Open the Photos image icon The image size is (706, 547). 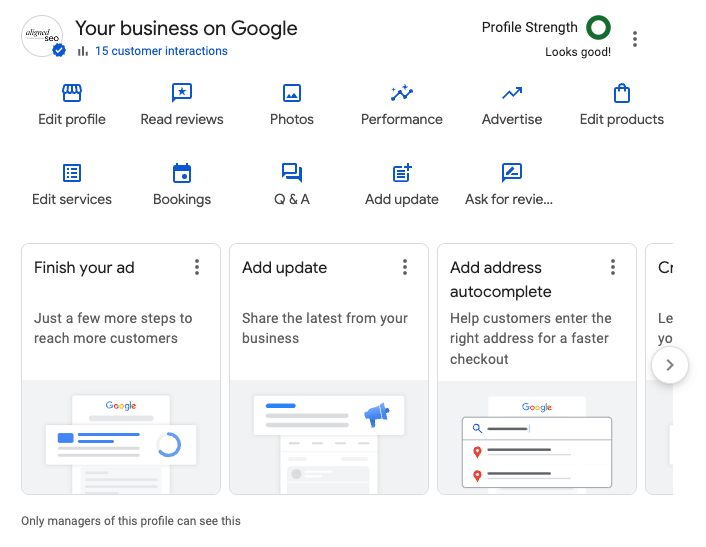pyautogui.click(x=292, y=93)
